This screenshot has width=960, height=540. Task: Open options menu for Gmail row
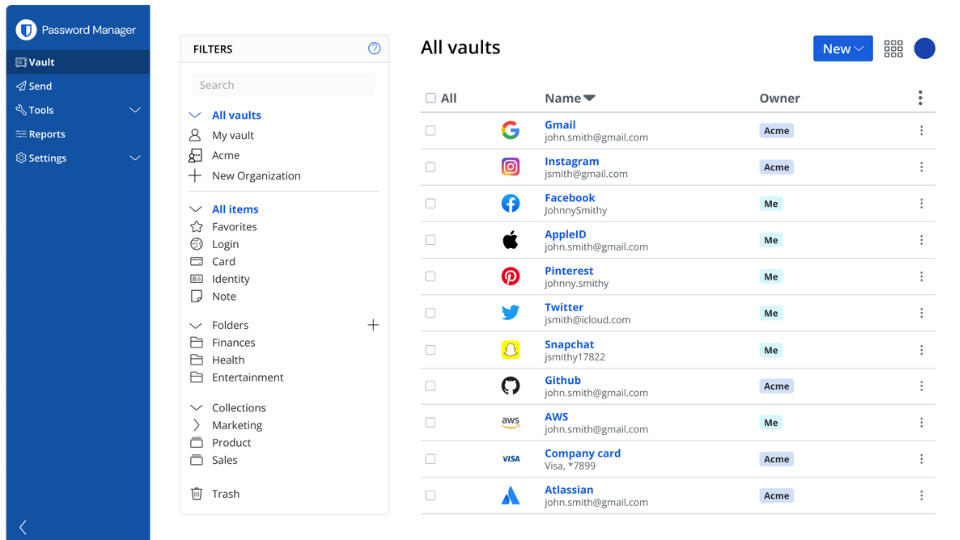click(921, 131)
